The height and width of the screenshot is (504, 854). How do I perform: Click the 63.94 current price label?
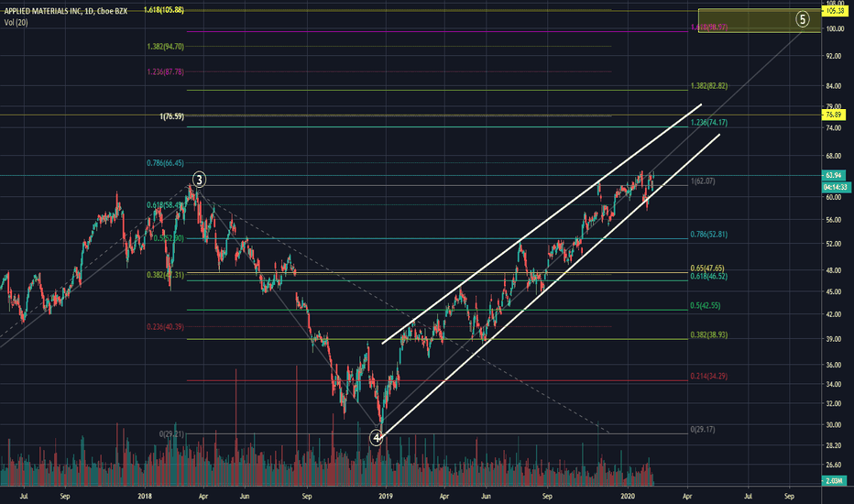834,175
